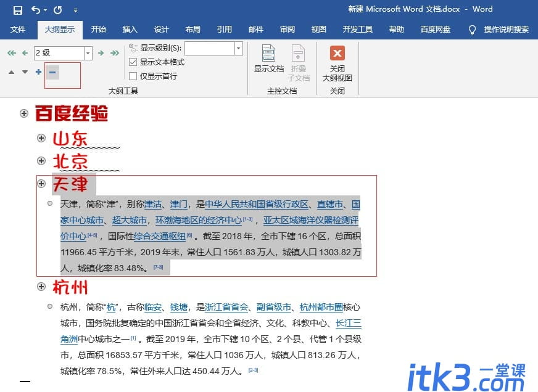Switch to the 帮助 tab
538x392 pixels.
pyautogui.click(x=396, y=30)
